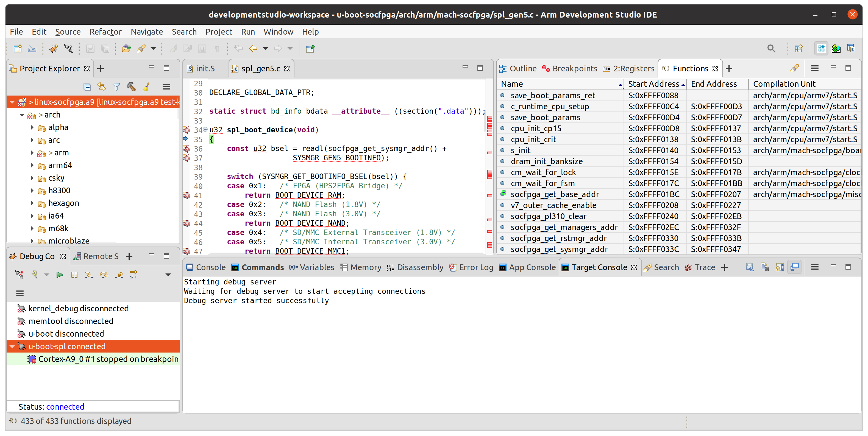Click the Step Over debug icon
The image size is (868, 436).
[x=104, y=275]
